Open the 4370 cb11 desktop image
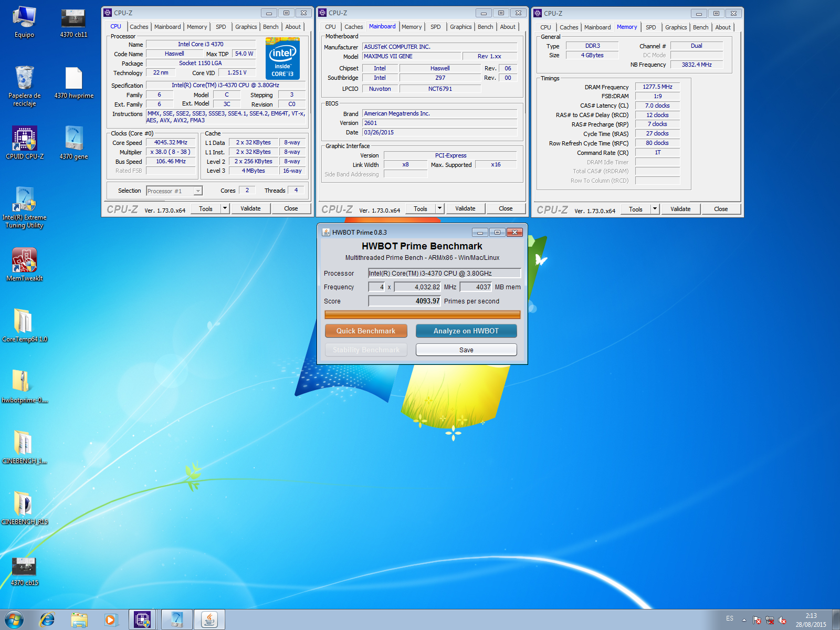Screen dimensions: 840x630 73,22
